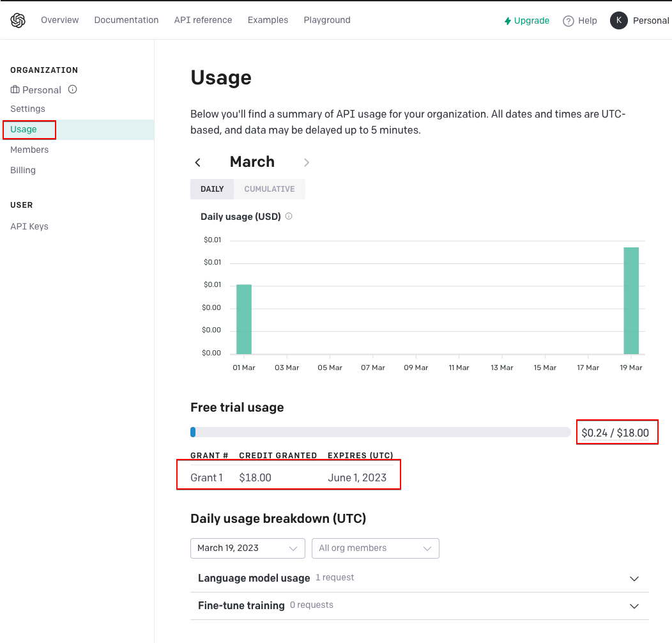Click the 19 Mar usage bar
The image size is (672, 643).
[631, 300]
